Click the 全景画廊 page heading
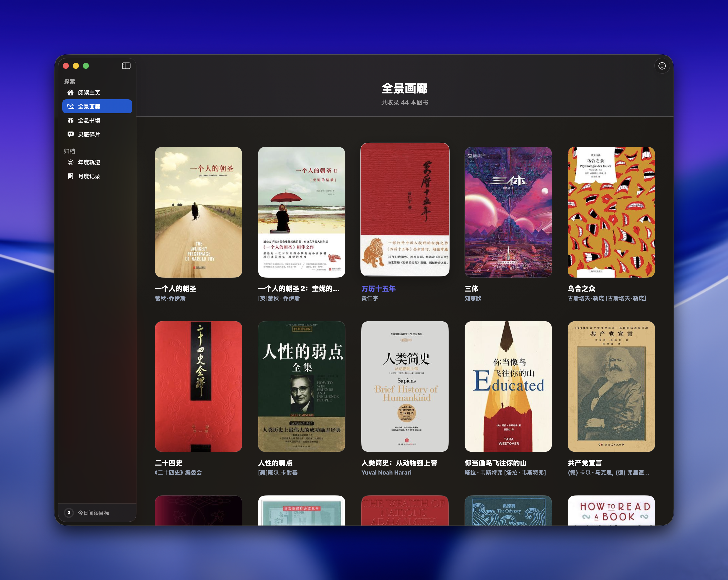Image resolution: width=728 pixels, height=580 pixels. [405, 88]
